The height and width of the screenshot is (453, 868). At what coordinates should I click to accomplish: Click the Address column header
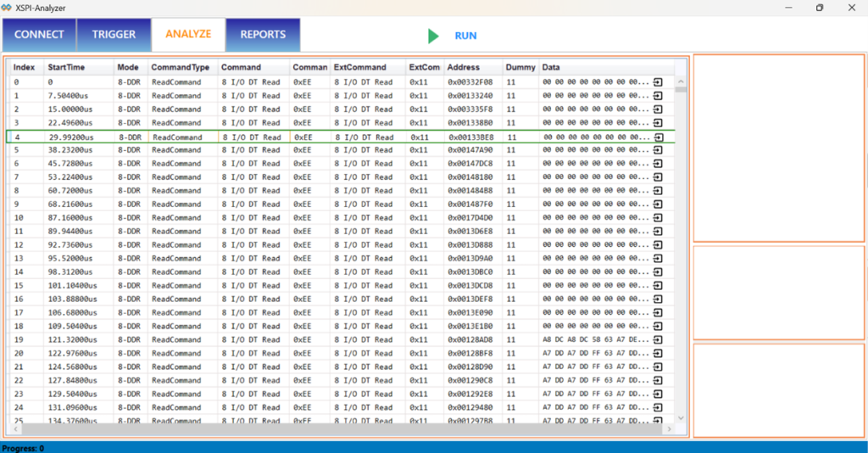(x=463, y=67)
